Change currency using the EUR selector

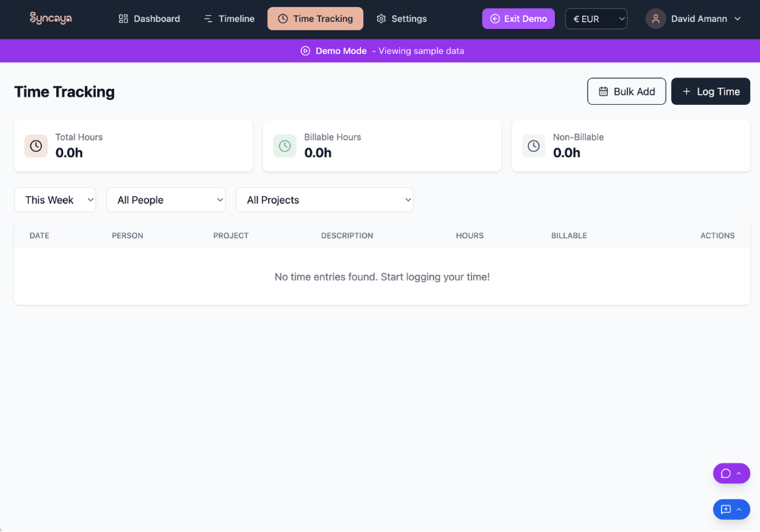(596, 19)
